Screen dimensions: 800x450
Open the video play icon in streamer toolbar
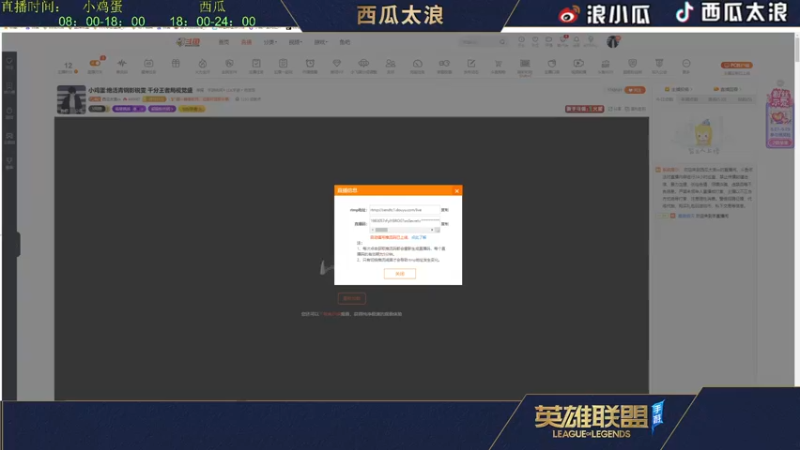click(x=579, y=65)
